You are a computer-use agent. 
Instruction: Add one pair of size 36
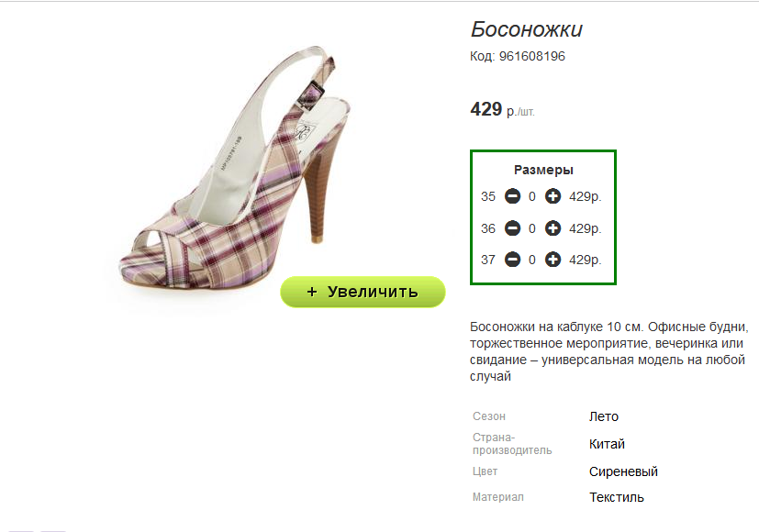click(553, 227)
